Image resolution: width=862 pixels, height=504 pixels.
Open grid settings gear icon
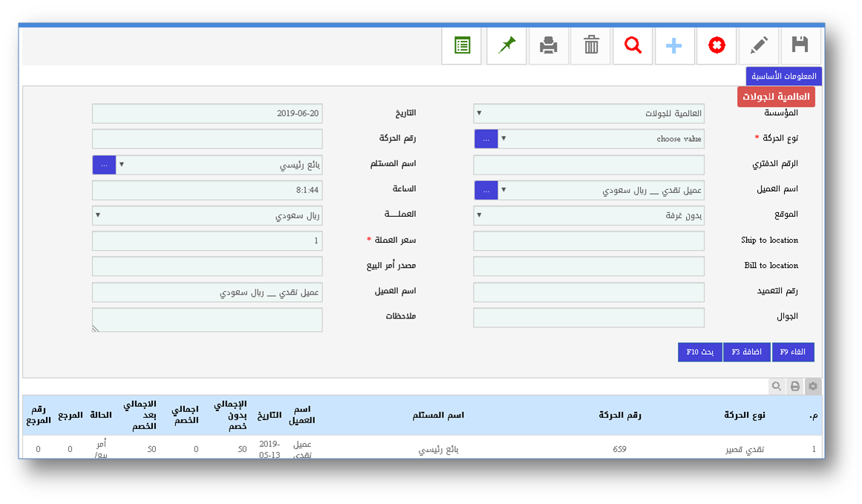813,386
